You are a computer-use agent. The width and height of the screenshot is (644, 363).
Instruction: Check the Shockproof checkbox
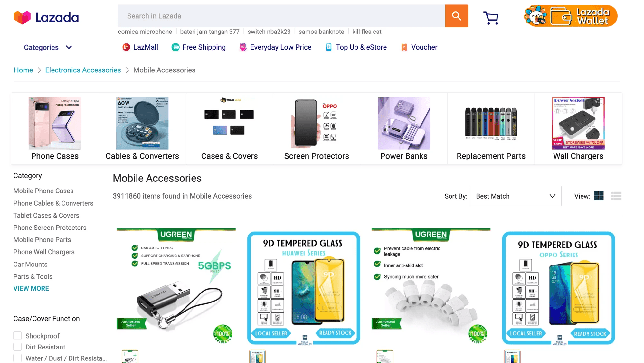17,336
